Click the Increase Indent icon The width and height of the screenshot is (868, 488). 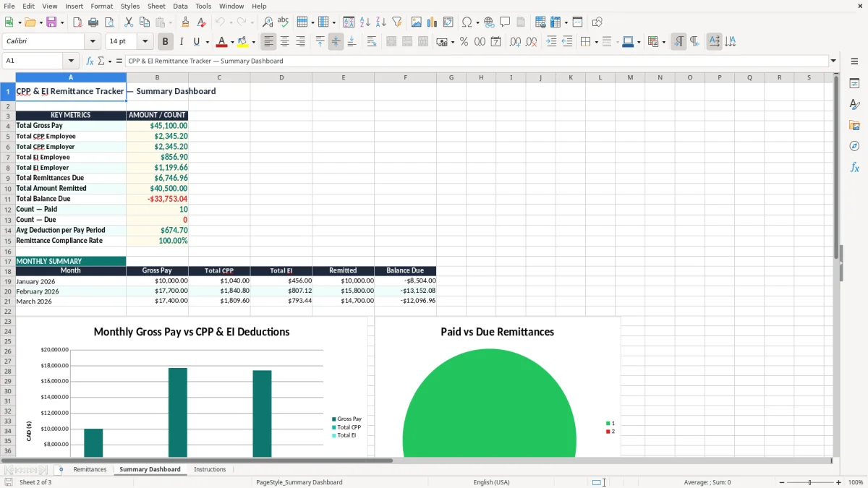coord(551,42)
